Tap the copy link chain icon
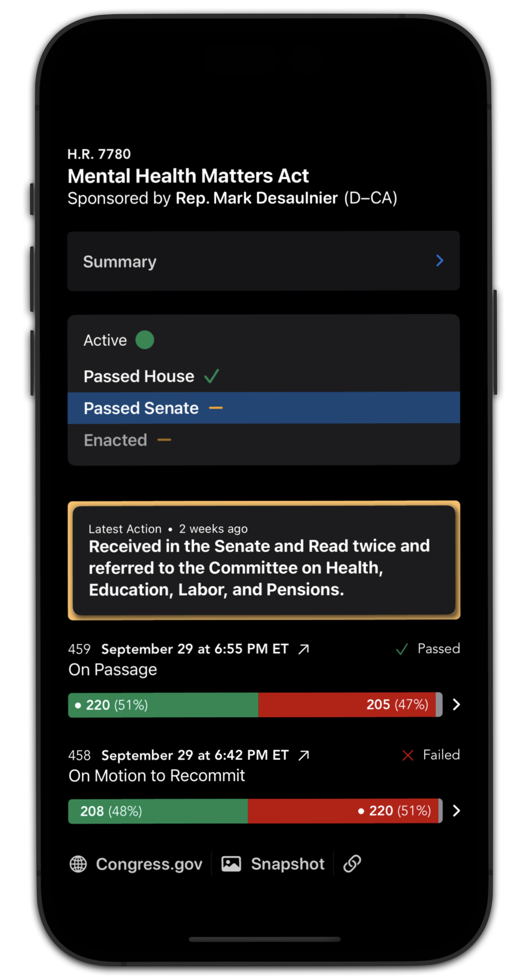This screenshot has height=980, width=527. coord(352,864)
